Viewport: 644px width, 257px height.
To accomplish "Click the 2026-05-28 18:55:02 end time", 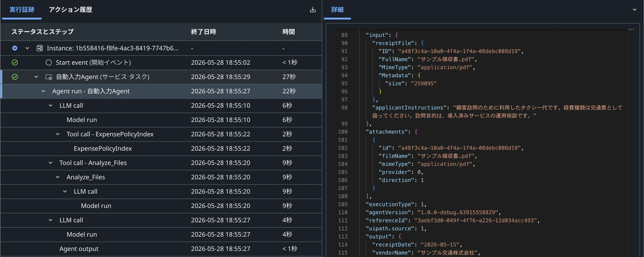I will click(220, 62).
